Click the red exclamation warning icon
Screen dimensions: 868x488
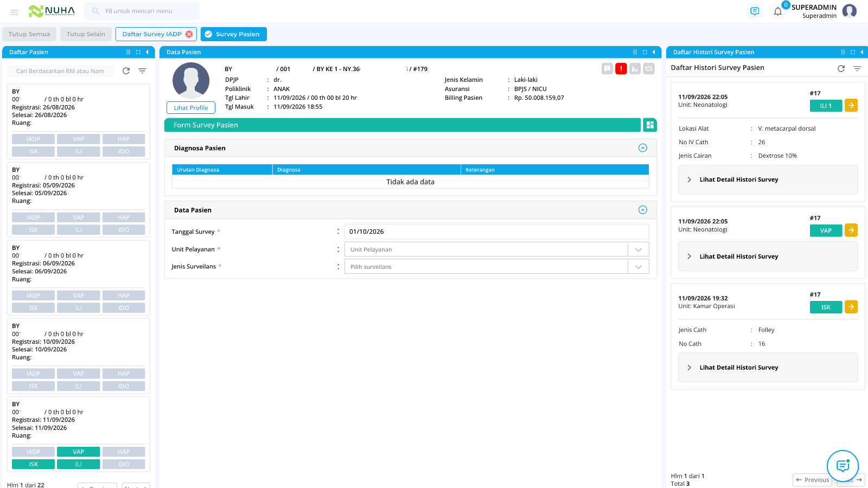pyautogui.click(x=621, y=69)
